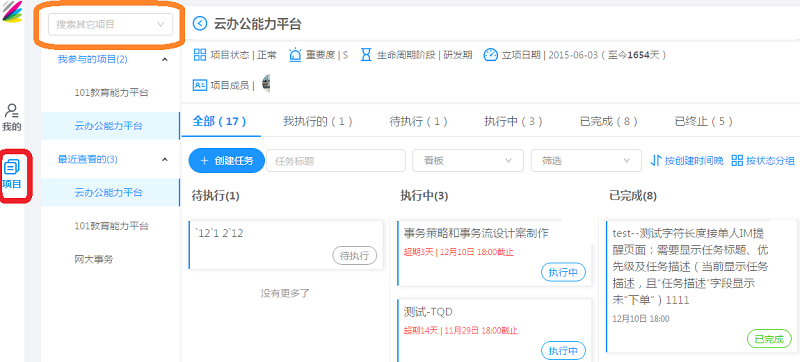Select 101教育能力平台 under 最近查看的

pyautogui.click(x=111, y=226)
